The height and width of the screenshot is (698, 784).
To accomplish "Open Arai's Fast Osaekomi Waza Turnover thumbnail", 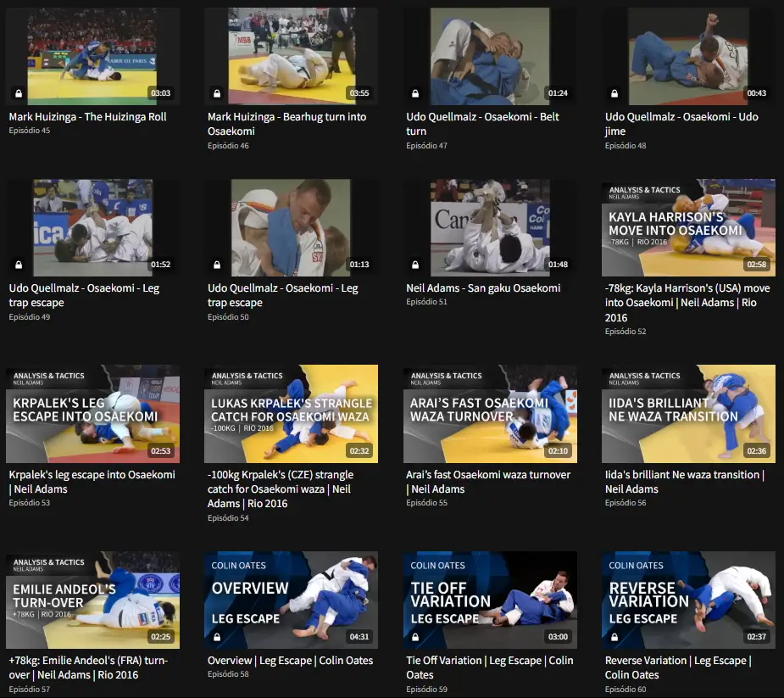I will tap(490, 414).
